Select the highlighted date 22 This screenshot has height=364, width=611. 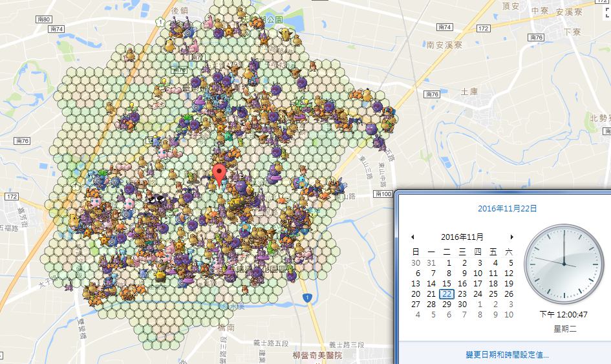pyautogui.click(x=447, y=294)
